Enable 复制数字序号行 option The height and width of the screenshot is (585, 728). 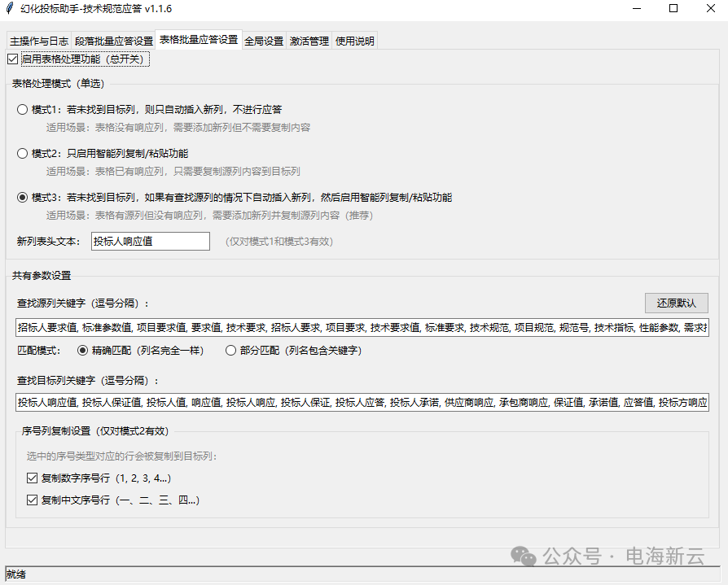tap(31, 478)
